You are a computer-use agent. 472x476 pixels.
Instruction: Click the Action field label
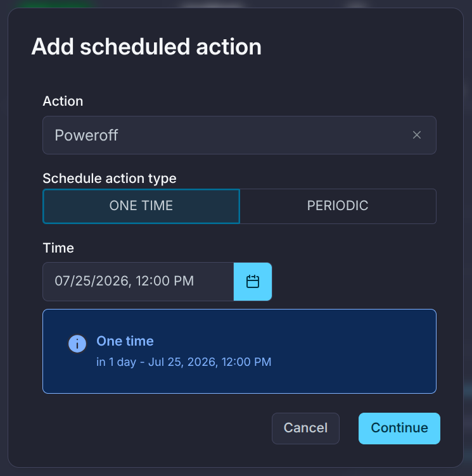(x=63, y=101)
